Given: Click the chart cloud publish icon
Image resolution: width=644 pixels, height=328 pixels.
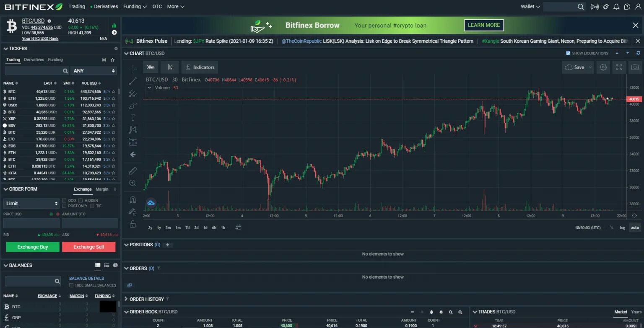Looking at the screenshot, I should click(x=151, y=203).
